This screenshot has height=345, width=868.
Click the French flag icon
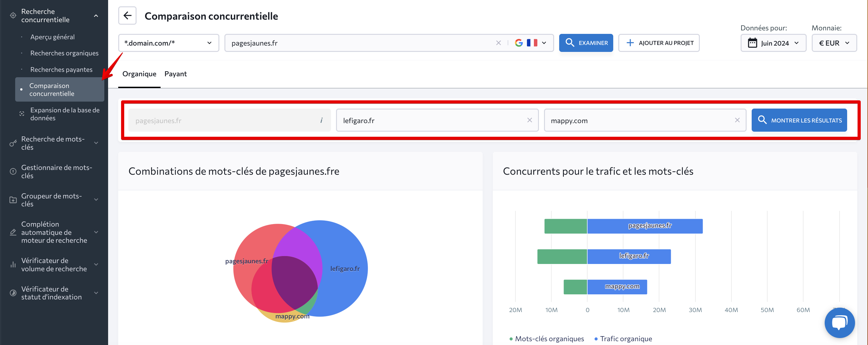click(x=532, y=43)
